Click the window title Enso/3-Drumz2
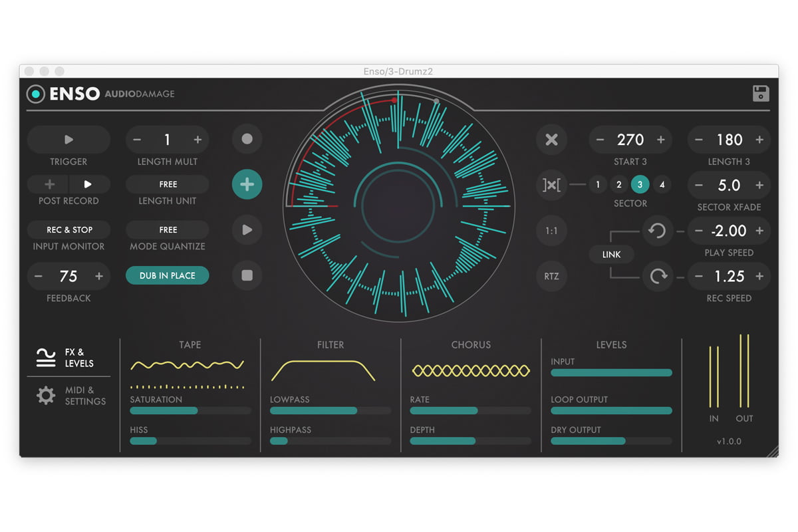Screen dimensions: 798x532 click(x=398, y=71)
